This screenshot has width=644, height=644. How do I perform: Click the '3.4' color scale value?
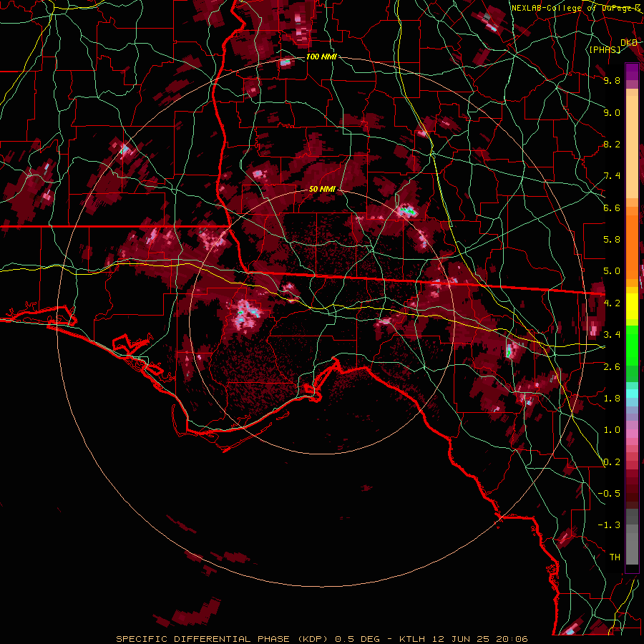click(612, 335)
